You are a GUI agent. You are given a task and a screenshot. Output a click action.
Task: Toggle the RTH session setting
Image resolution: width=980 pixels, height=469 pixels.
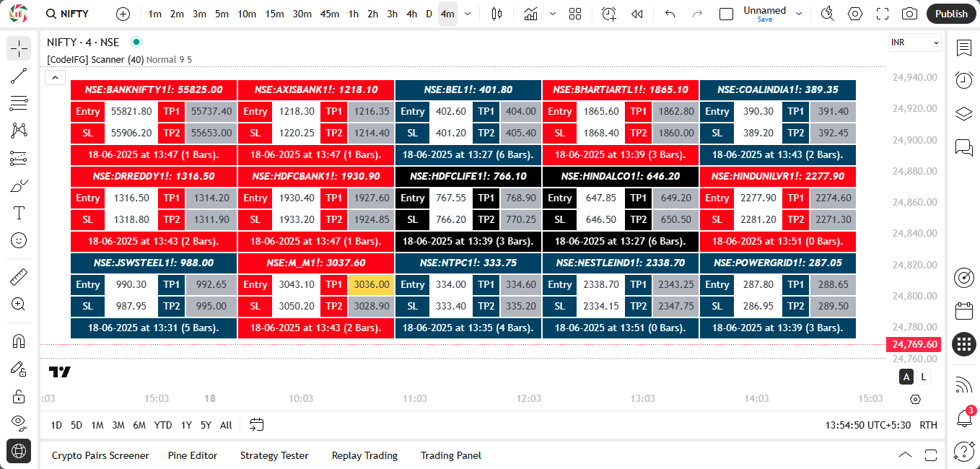[x=928, y=425]
